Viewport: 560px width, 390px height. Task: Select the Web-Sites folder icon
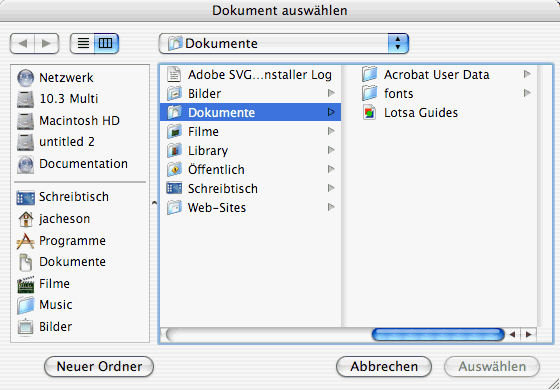coord(174,207)
